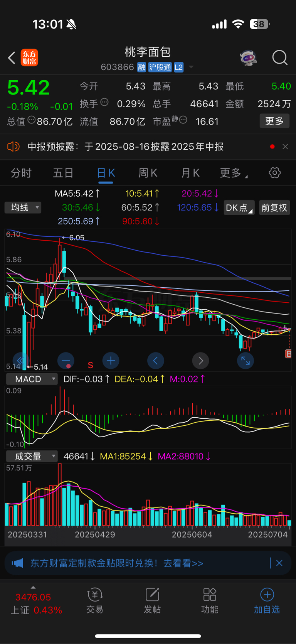Screen dimensions: 296x644
Task: Tap the red S marker
Action: click(x=90, y=365)
